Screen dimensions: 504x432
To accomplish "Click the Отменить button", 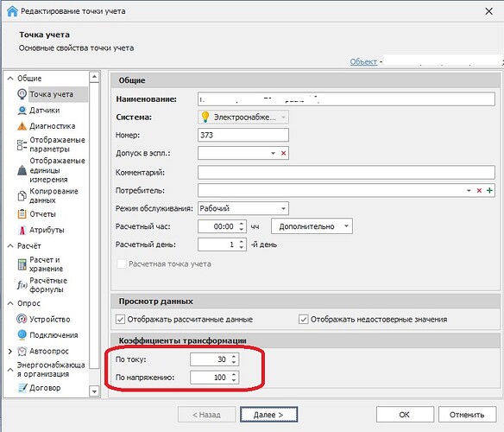I will click(467, 415).
